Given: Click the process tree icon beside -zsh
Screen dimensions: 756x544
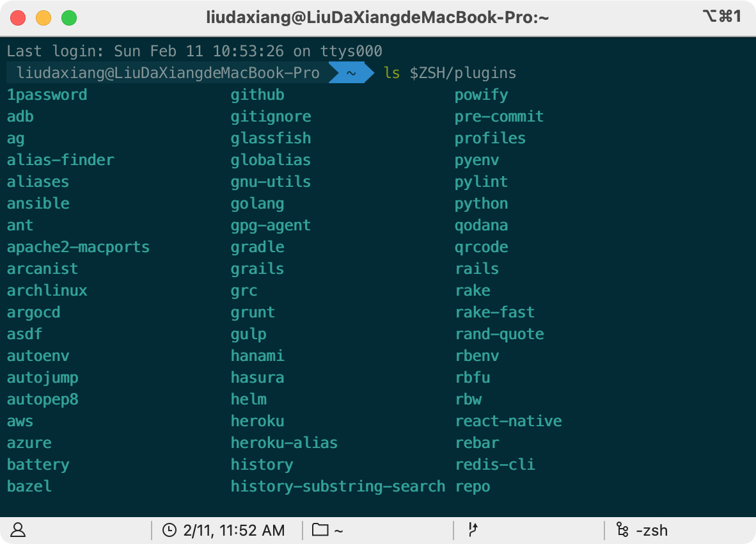Looking at the screenshot, I should [x=622, y=529].
